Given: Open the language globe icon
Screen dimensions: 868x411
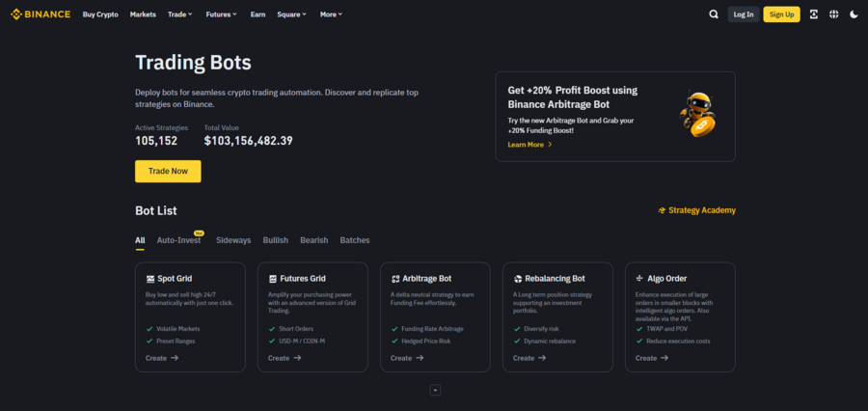Looking at the screenshot, I should pos(833,14).
